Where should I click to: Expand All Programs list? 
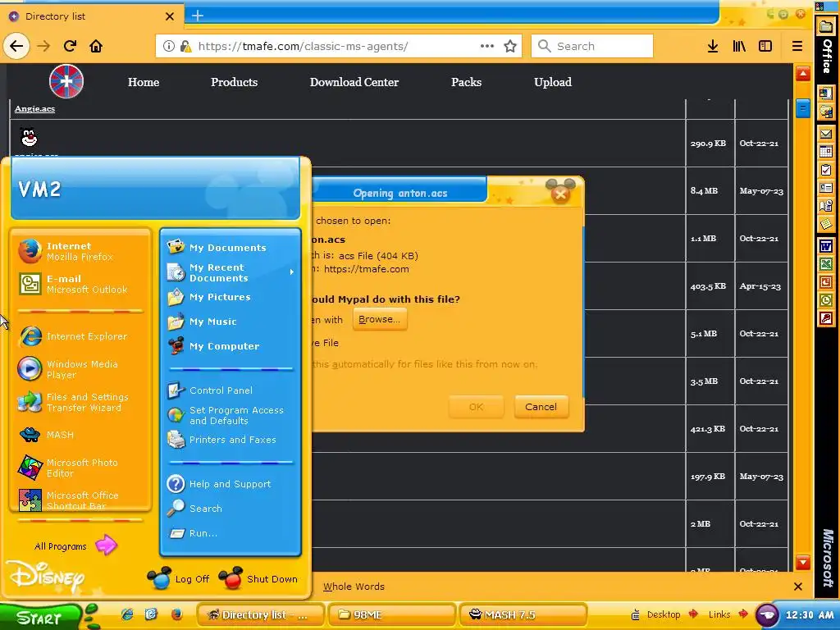coord(75,546)
